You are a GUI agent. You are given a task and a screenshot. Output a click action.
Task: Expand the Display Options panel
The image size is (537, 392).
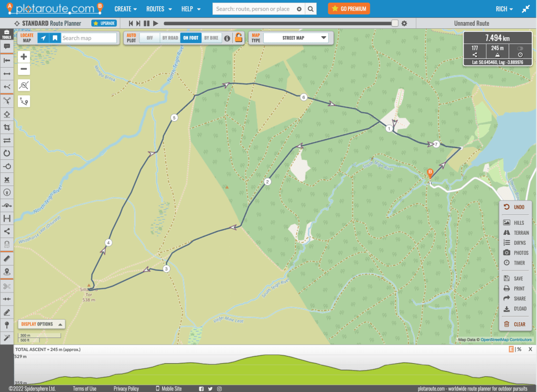pyautogui.click(x=41, y=324)
